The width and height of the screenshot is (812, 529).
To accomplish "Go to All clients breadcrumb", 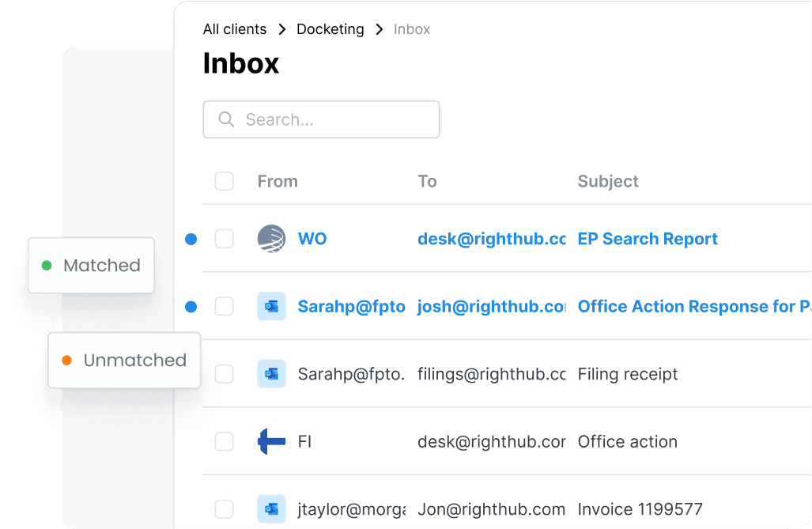I will [x=235, y=29].
